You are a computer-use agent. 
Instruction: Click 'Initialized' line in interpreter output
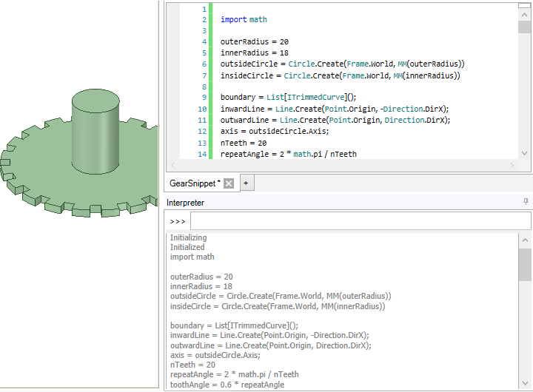(x=187, y=247)
